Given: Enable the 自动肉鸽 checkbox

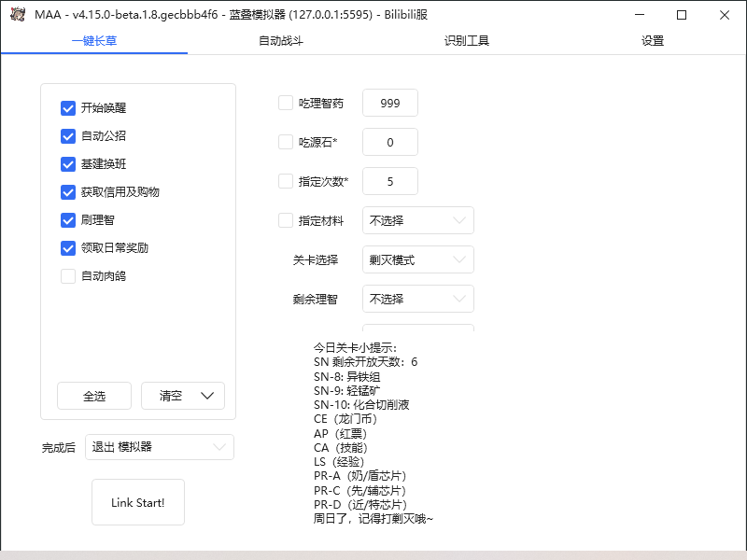Looking at the screenshot, I should [67, 276].
